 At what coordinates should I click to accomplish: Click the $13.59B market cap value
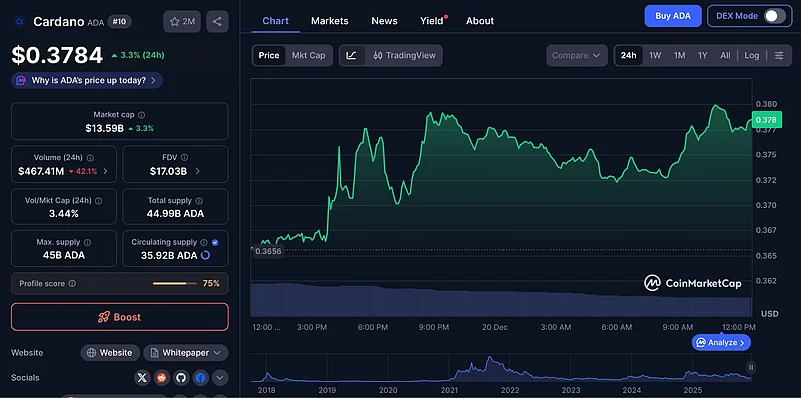point(105,128)
